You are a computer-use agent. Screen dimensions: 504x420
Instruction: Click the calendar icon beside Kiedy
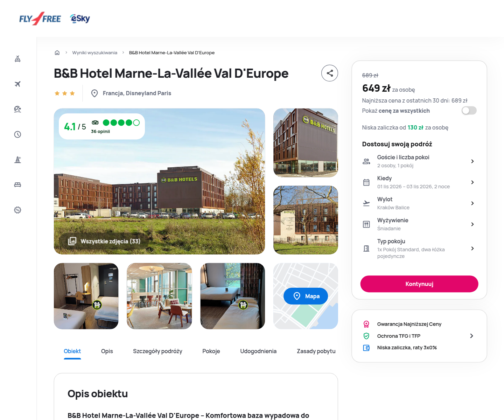pos(366,182)
